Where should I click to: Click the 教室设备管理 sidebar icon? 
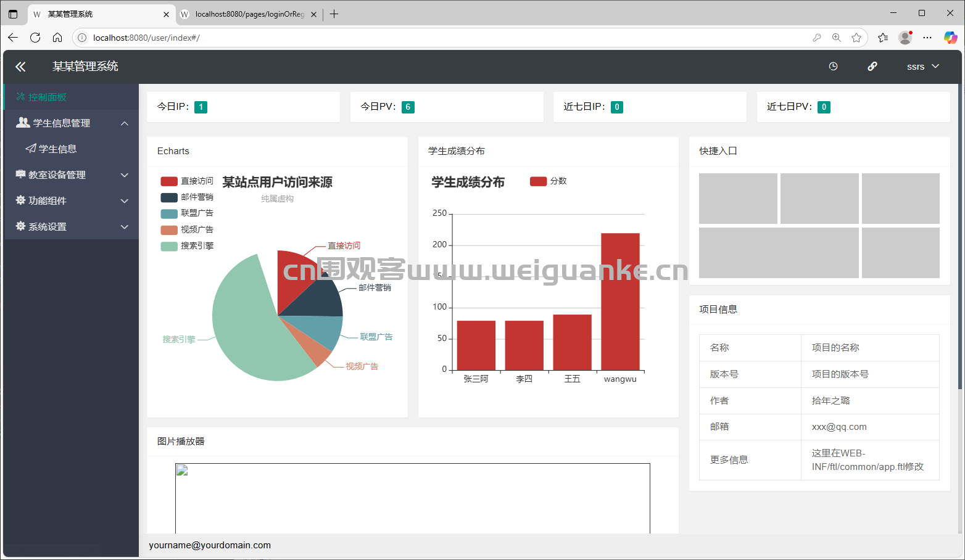pyautogui.click(x=20, y=175)
